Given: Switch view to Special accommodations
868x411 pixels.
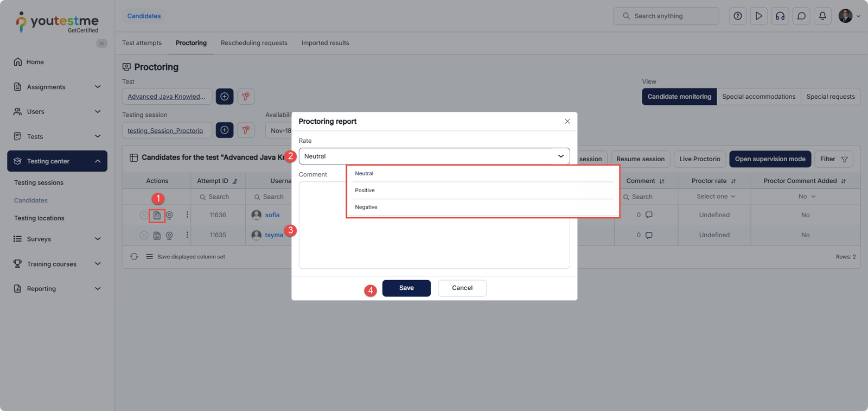Looking at the screenshot, I should [x=758, y=97].
